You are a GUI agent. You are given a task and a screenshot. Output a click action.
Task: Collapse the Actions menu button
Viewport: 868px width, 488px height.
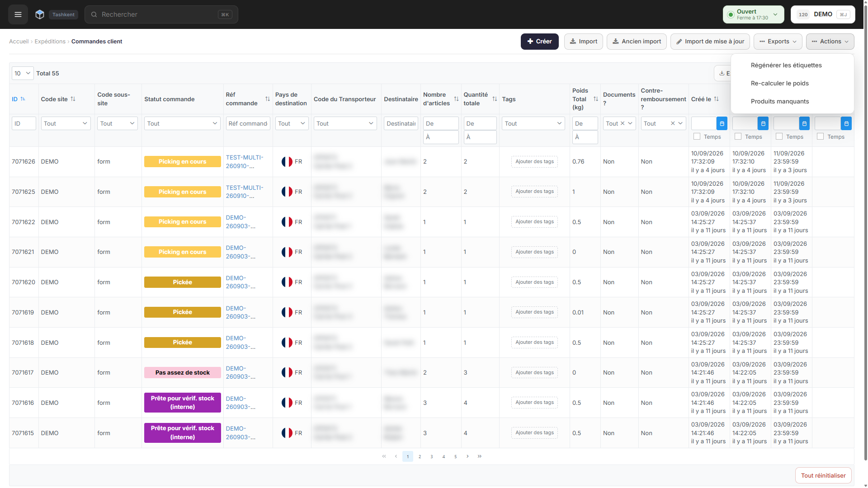[830, 42]
